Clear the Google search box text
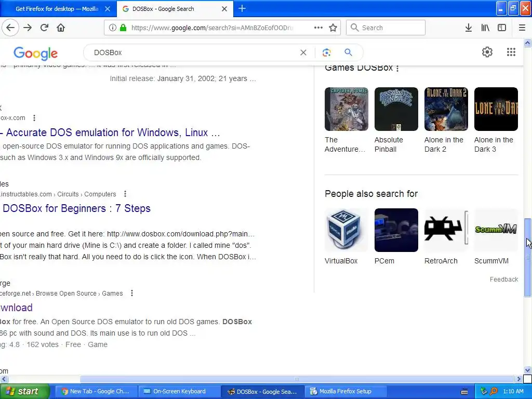Screen dimensions: 532x399 pos(303,52)
